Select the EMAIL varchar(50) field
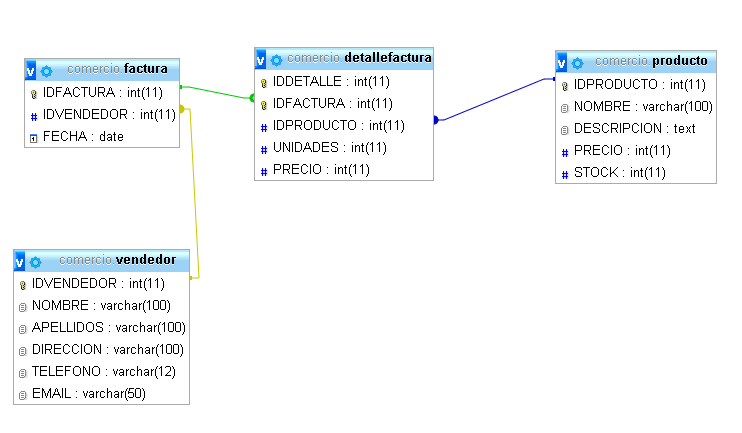This screenshot has width=742, height=433. click(102, 394)
